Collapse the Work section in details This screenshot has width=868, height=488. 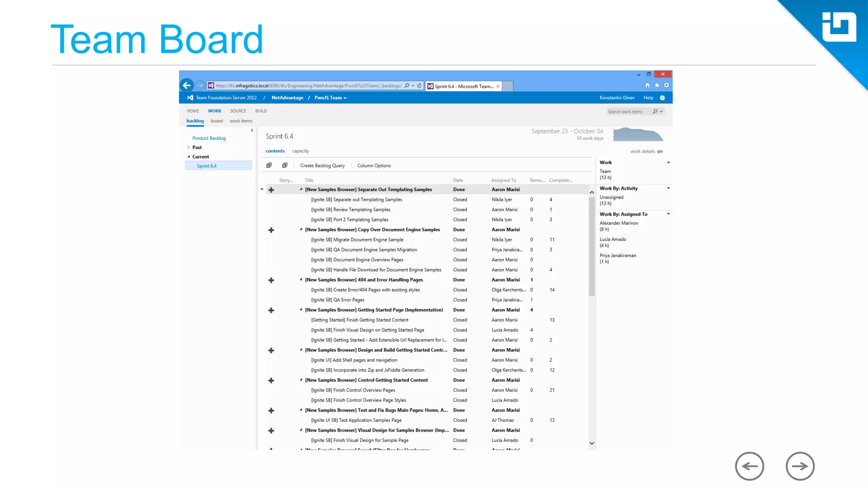tap(668, 163)
